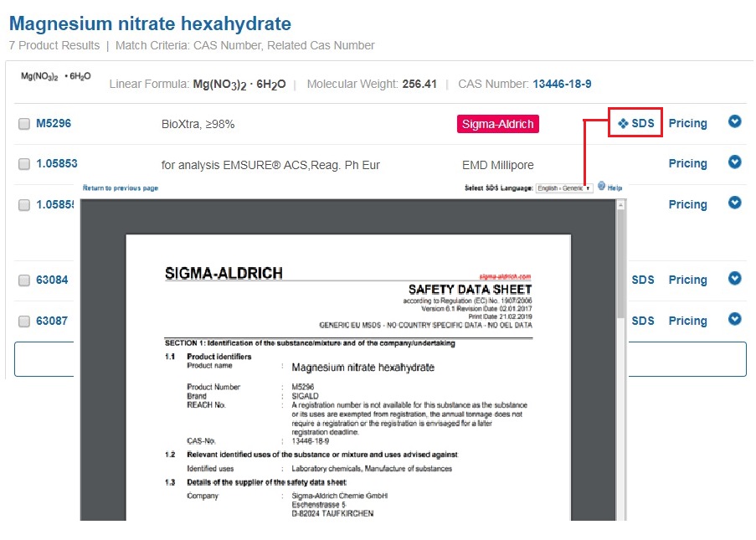Click the '7 Product Results' text
Viewport: 756px width, 540px height.
point(54,45)
